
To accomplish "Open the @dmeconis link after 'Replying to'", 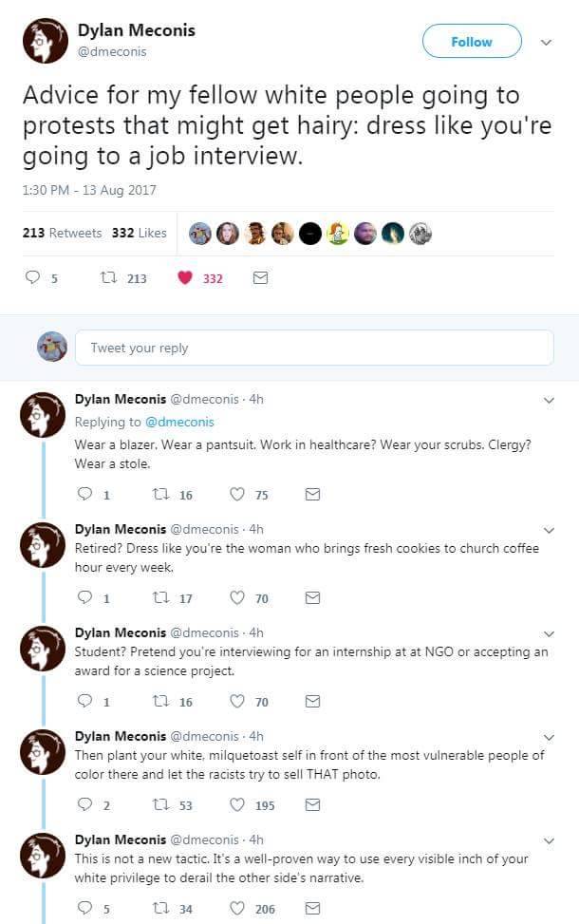I will coord(178,422).
